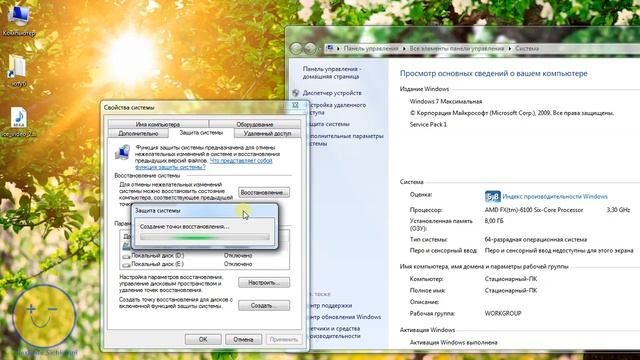The image size is (640, 360).
Task: Click the Система breadcrumb segment
Action: coord(527,49)
